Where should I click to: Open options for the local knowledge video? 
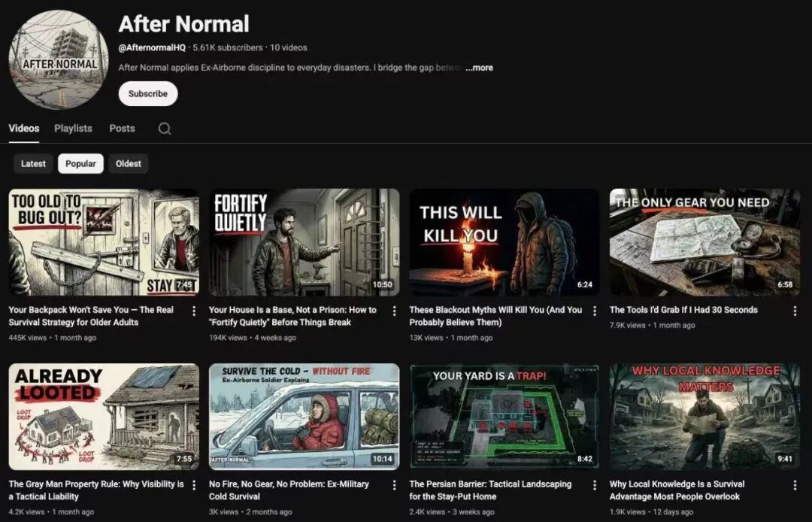(794, 484)
